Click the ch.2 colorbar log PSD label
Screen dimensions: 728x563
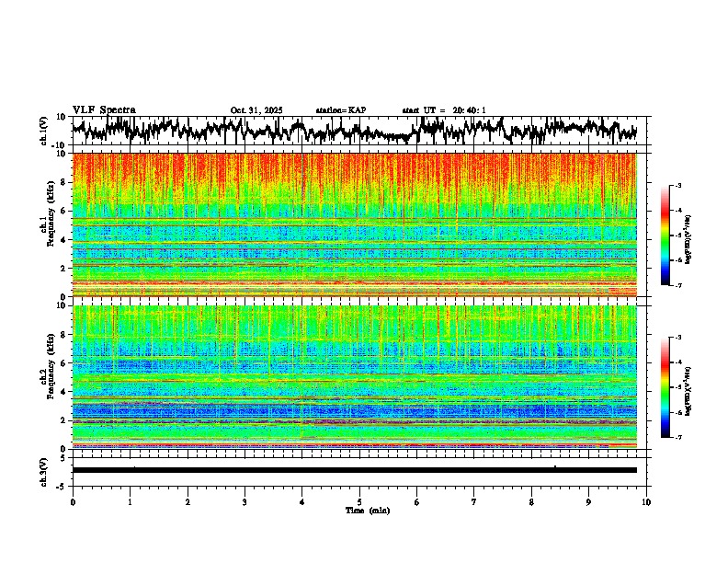[688, 391]
